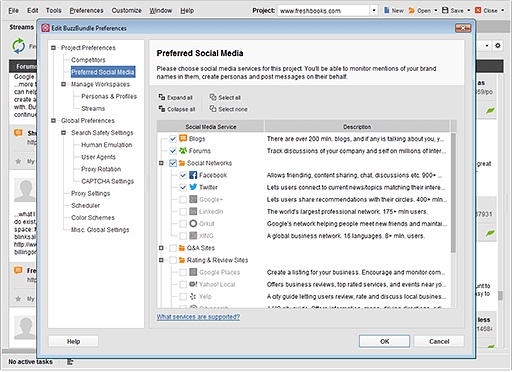Uncheck the Facebook checkbox

point(183,175)
